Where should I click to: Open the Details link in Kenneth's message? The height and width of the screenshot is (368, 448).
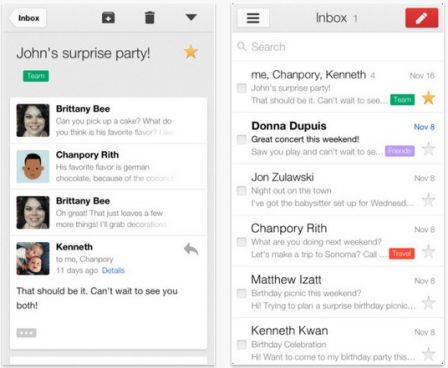click(113, 270)
